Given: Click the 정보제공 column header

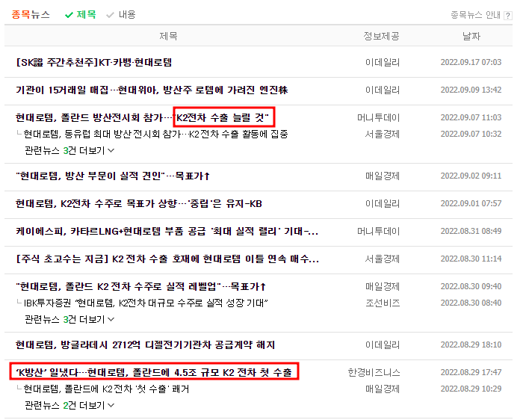Looking at the screenshot, I should click(381, 36).
